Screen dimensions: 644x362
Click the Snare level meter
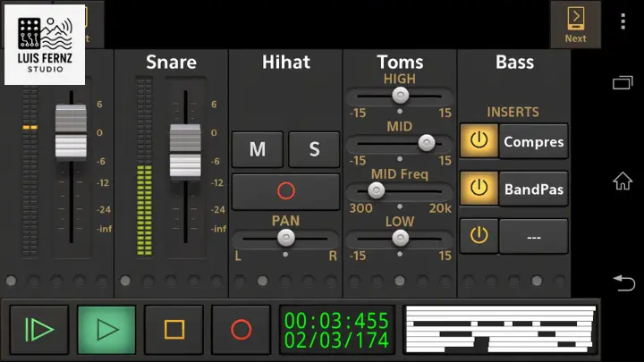[144, 167]
